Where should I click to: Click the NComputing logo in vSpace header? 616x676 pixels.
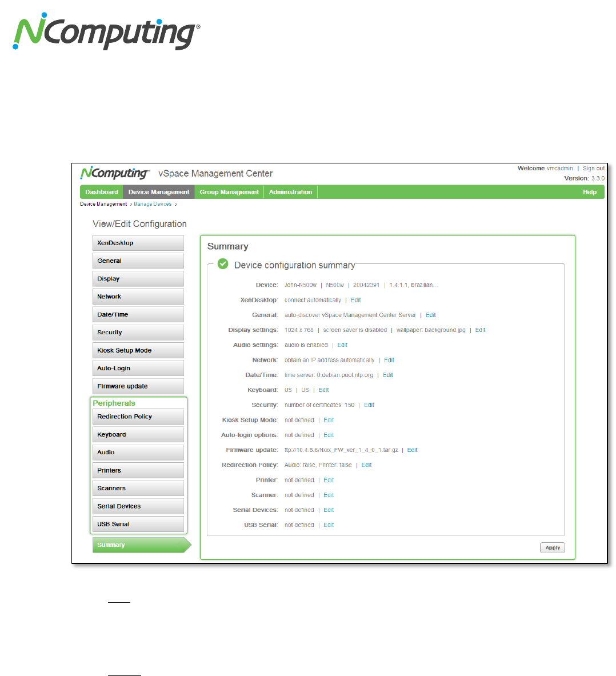[x=115, y=173]
